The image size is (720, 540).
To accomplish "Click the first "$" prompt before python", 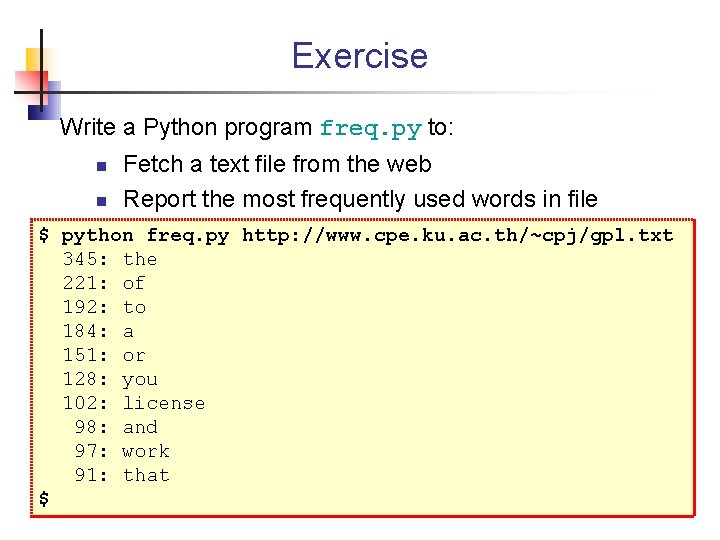I will pos(44,236).
